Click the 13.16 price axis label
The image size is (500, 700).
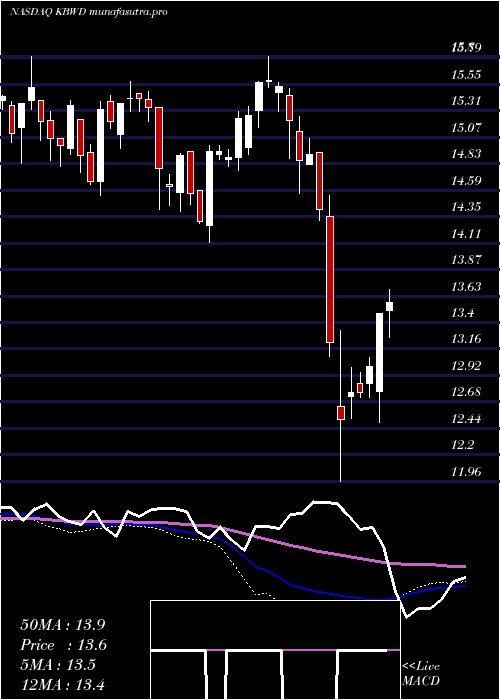pos(466,339)
